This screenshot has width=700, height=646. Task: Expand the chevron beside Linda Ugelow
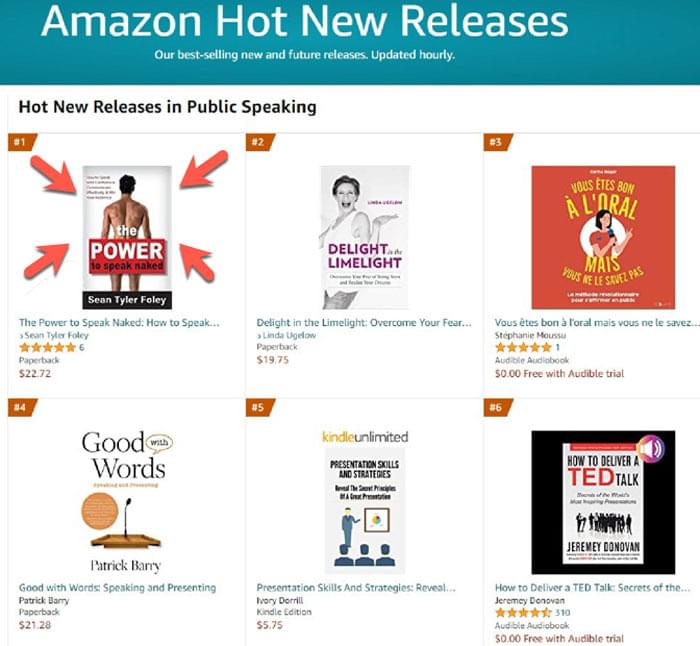259,336
